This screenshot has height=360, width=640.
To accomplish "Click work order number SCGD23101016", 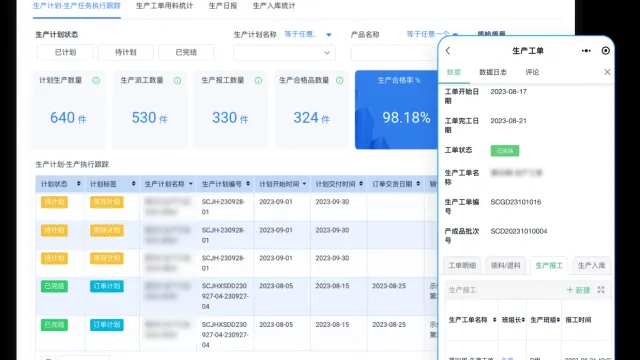I will pyautogui.click(x=516, y=202).
